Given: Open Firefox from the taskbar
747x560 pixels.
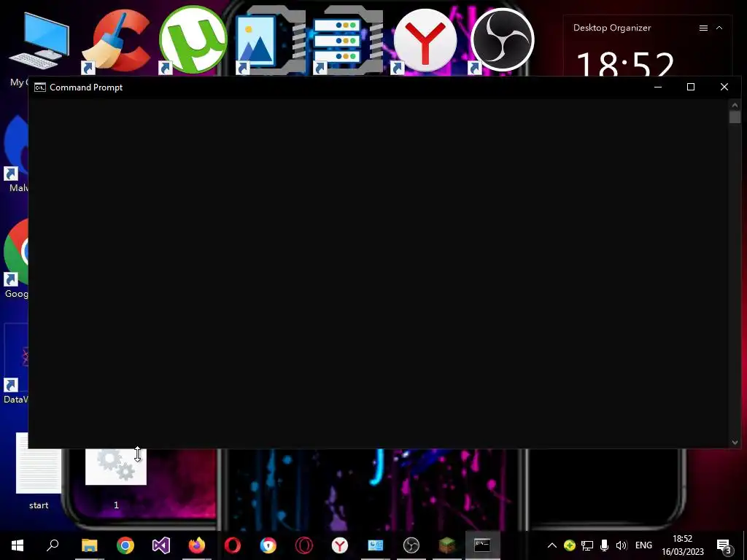Looking at the screenshot, I should [197, 545].
